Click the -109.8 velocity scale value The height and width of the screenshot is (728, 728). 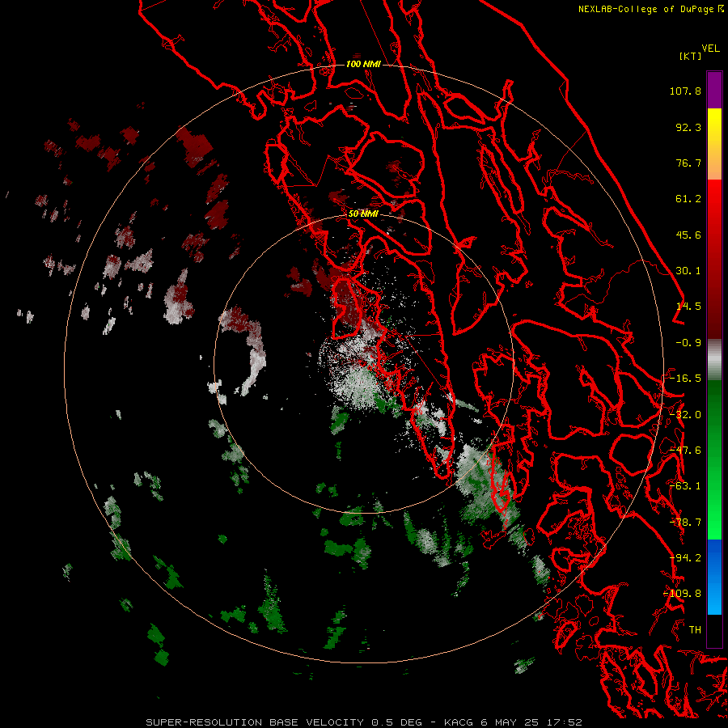(x=683, y=594)
